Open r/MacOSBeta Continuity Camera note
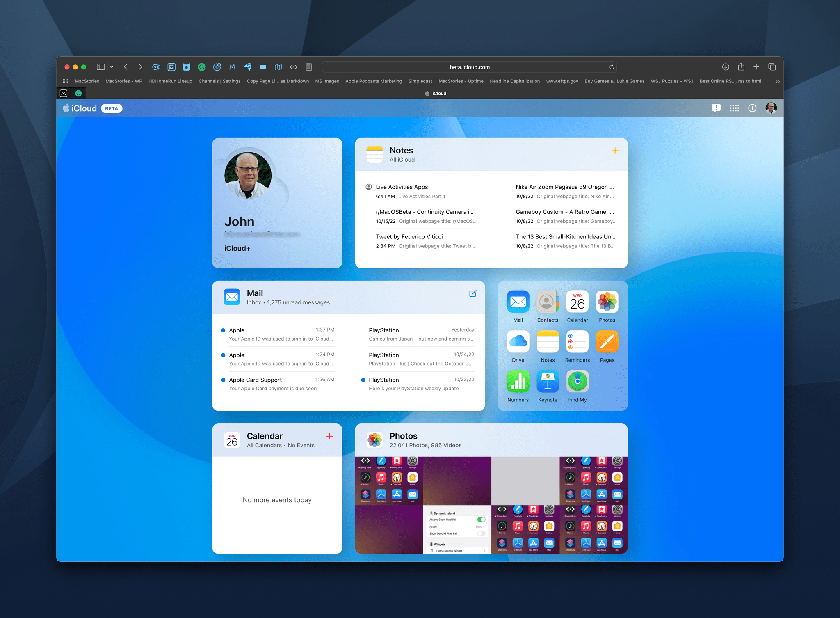Viewport: 840px width, 618px height. [426, 216]
